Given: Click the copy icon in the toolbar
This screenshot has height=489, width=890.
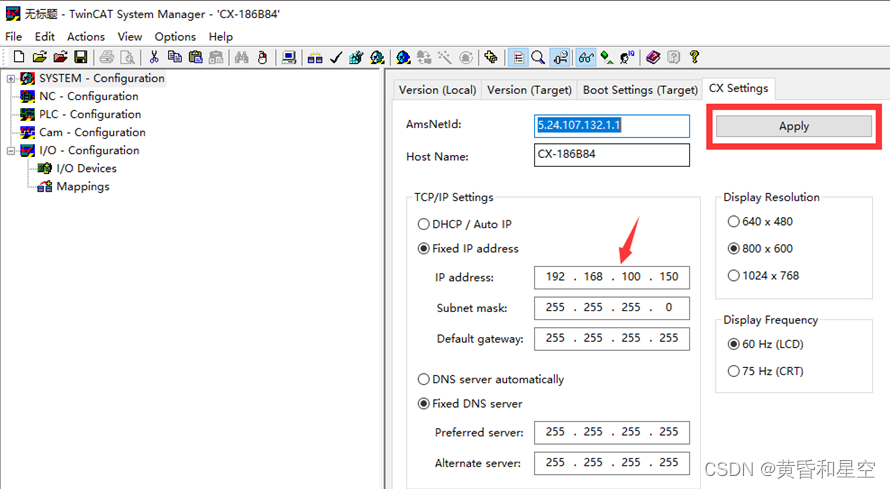Looking at the screenshot, I should [x=175, y=57].
